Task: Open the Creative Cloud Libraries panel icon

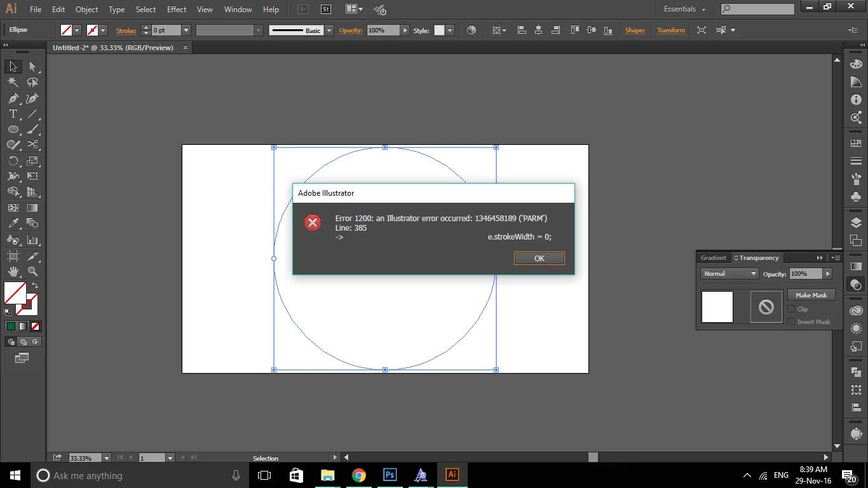Action: point(856,311)
